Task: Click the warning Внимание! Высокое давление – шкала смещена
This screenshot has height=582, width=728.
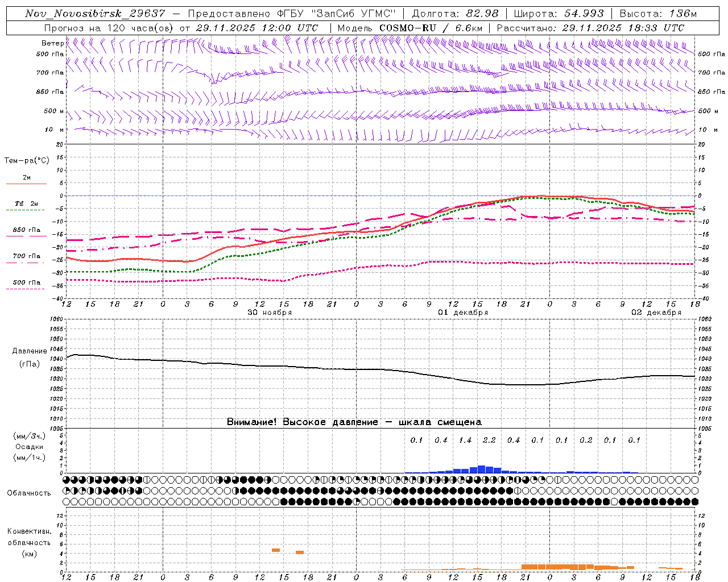Action: (354, 422)
